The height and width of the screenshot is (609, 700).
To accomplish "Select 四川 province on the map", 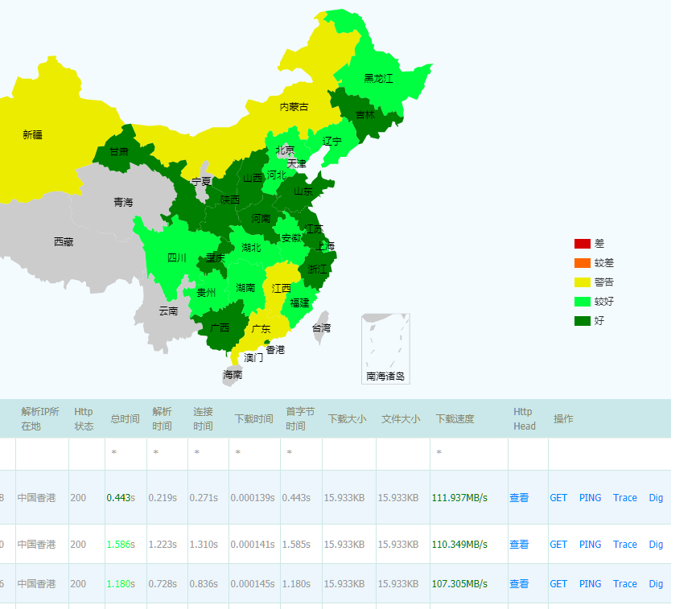I will pos(176,257).
